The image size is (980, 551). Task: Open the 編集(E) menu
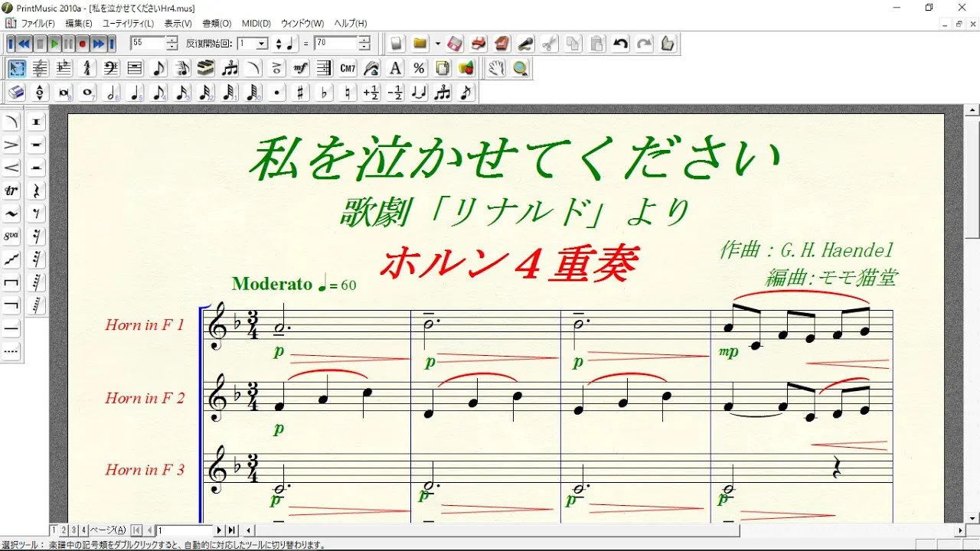tap(79, 24)
